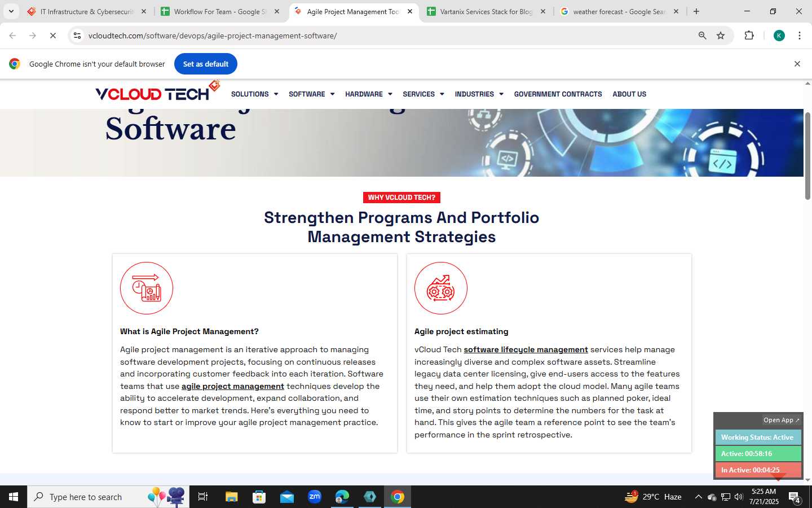This screenshot has width=812, height=508.
Task: Show hidden tray icons chevron
Action: [x=698, y=497]
